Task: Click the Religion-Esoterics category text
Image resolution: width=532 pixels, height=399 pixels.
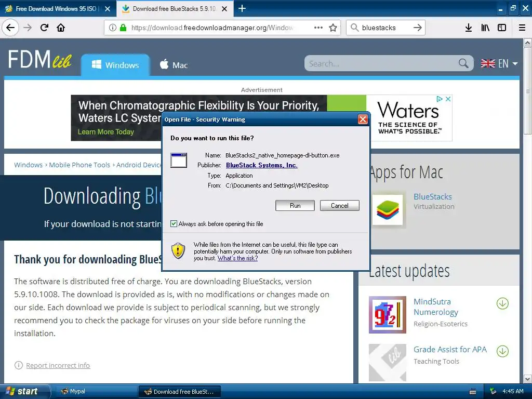Action: (441, 324)
